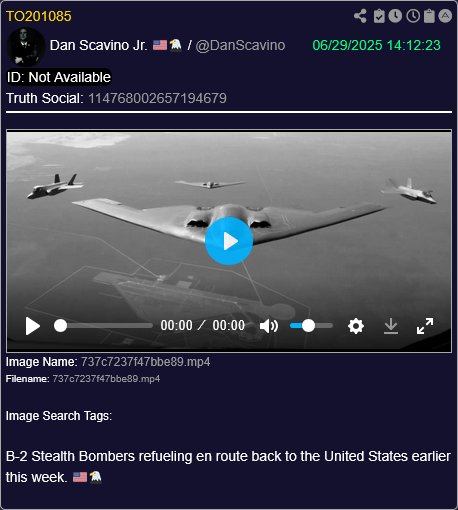Image resolution: width=458 pixels, height=510 pixels.
Task: Click the clipboard with checkmark icon
Action: [x=379, y=16]
